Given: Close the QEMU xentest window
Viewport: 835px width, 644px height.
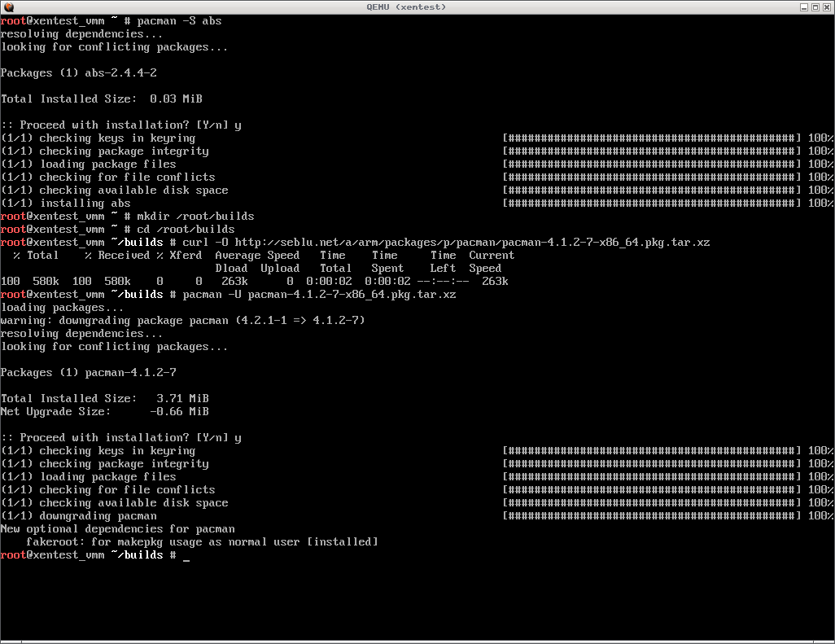Looking at the screenshot, I should [x=827, y=7].
